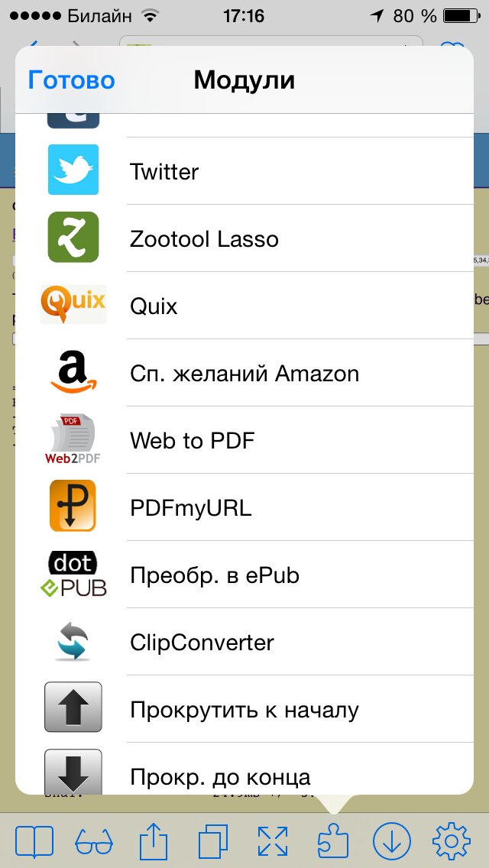This screenshot has width=489, height=868.
Task: Open settings gear in bottom toolbar
Action: point(451,841)
